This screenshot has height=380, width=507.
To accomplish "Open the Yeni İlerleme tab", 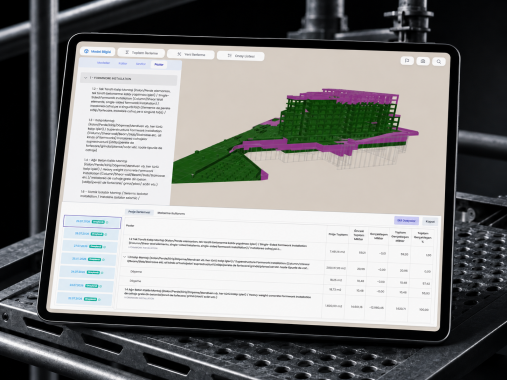I will pyautogui.click(x=191, y=54).
